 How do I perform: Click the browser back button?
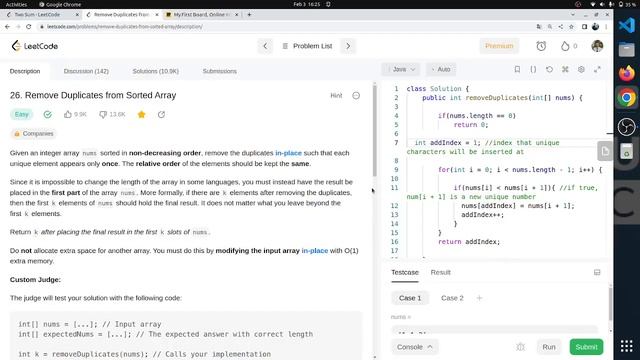(x=7, y=27)
